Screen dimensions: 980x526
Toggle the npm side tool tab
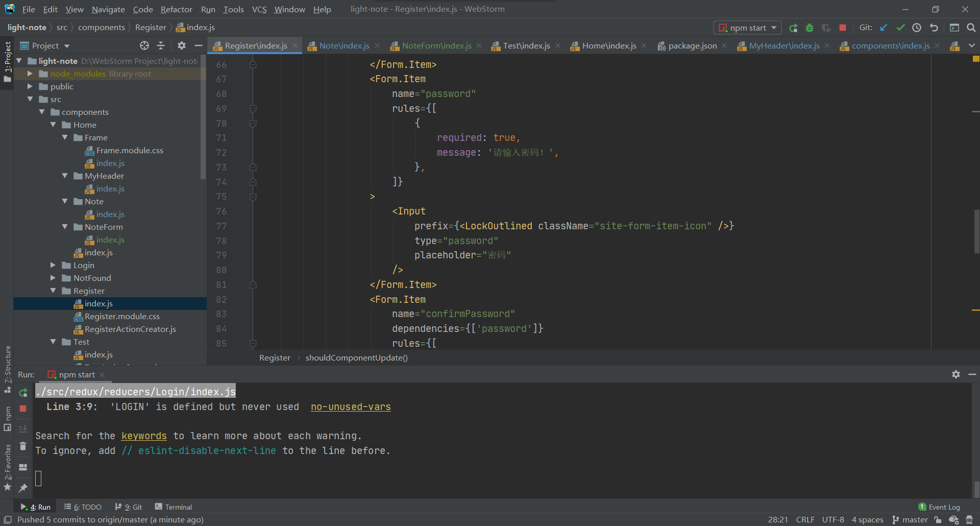click(7, 419)
